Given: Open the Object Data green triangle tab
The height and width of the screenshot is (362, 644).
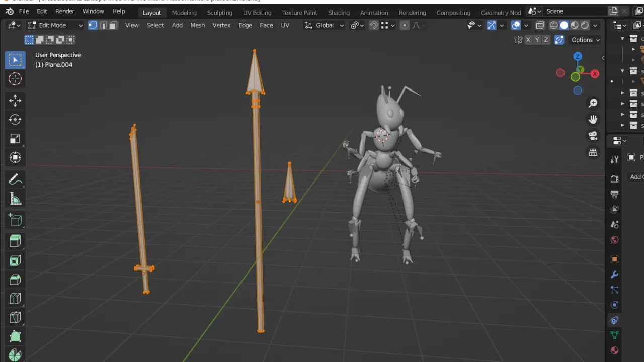Looking at the screenshot, I should click(614, 335).
